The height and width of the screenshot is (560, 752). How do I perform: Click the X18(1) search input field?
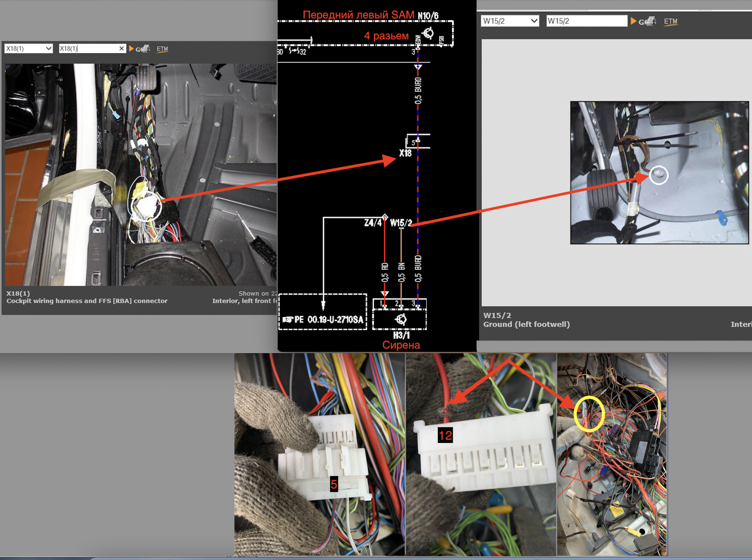89,49
